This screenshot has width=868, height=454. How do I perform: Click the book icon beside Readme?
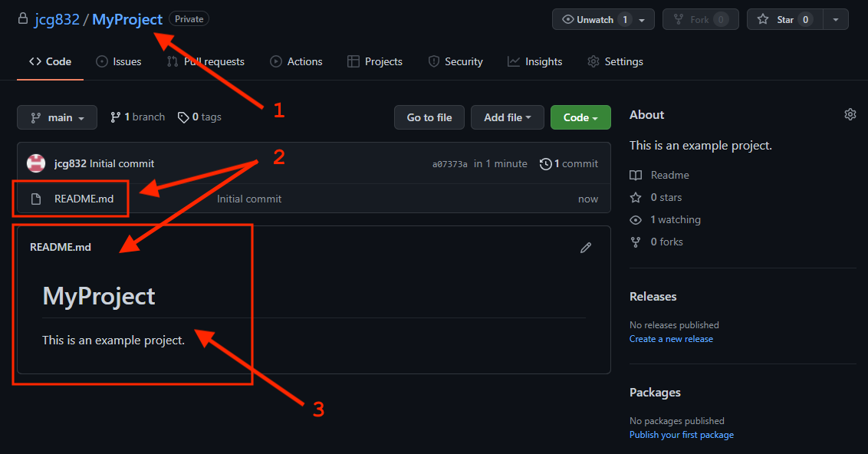point(636,176)
